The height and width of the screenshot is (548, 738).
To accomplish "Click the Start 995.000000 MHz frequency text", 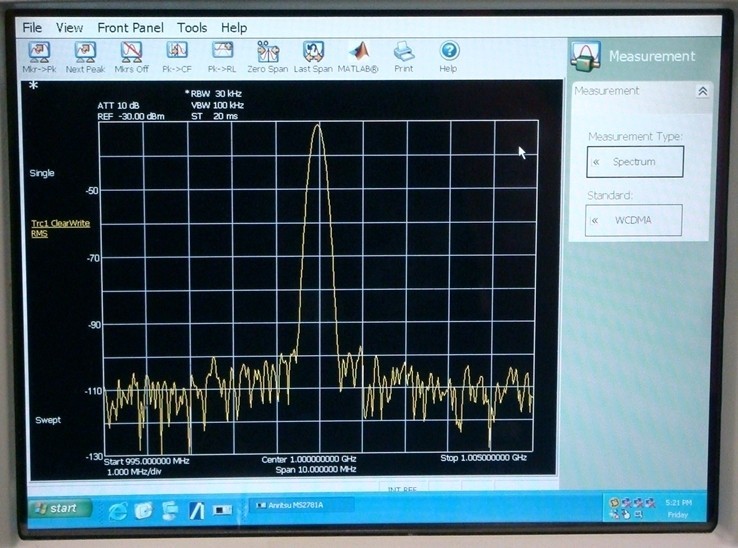I will click(146, 461).
